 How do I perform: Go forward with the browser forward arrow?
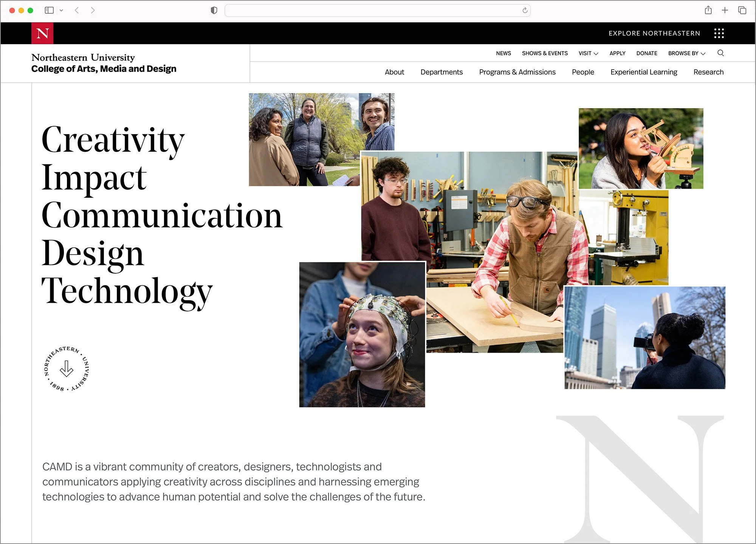[x=93, y=10]
